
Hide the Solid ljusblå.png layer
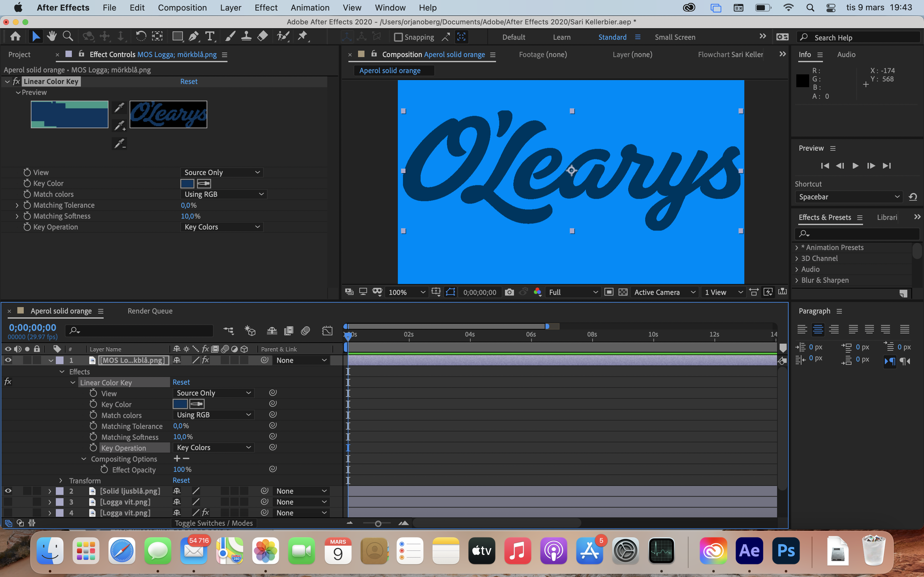pos(8,491)
